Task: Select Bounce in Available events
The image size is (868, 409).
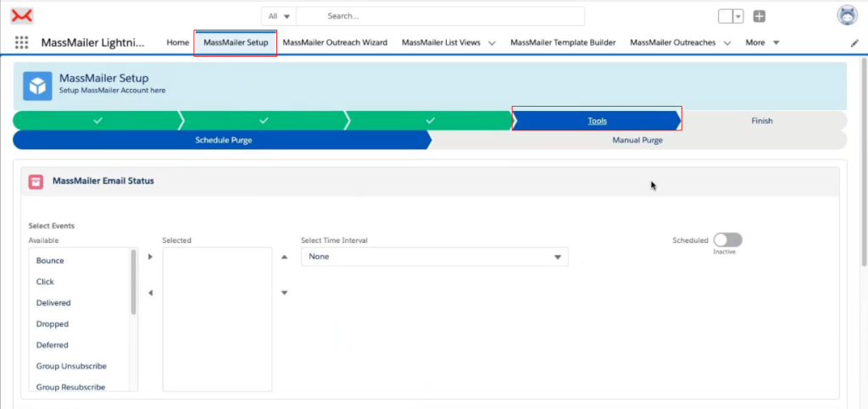Action: pos(80,260)
